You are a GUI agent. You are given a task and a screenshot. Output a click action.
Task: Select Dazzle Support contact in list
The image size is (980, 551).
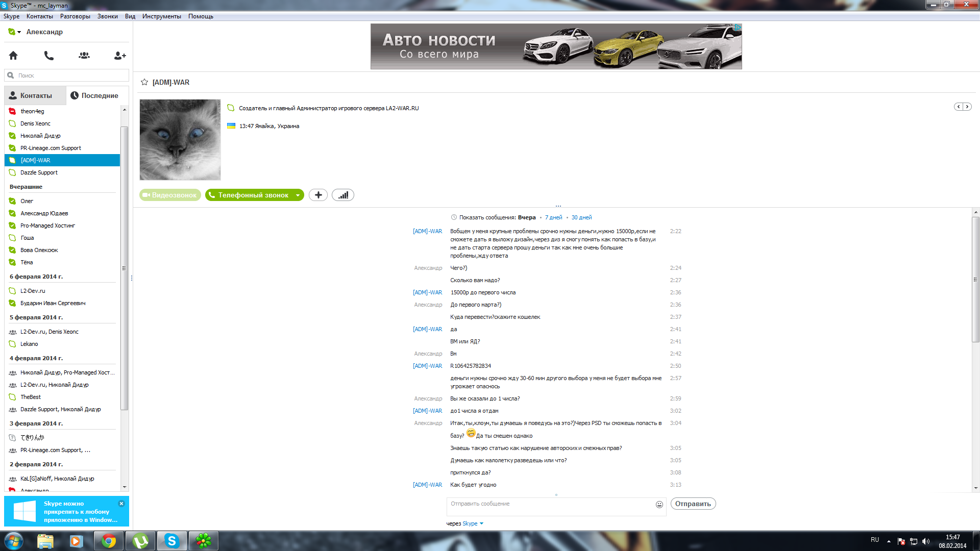[39, 172]
